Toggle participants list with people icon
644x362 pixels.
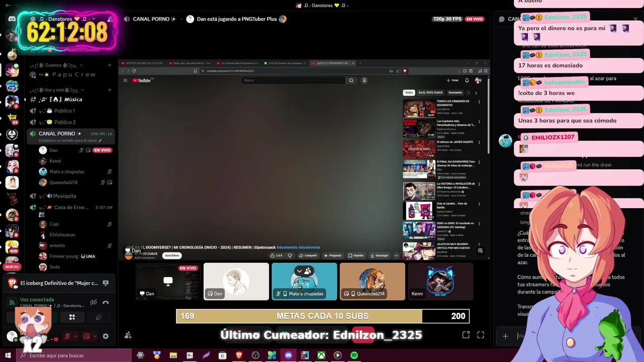pos(307,271)
